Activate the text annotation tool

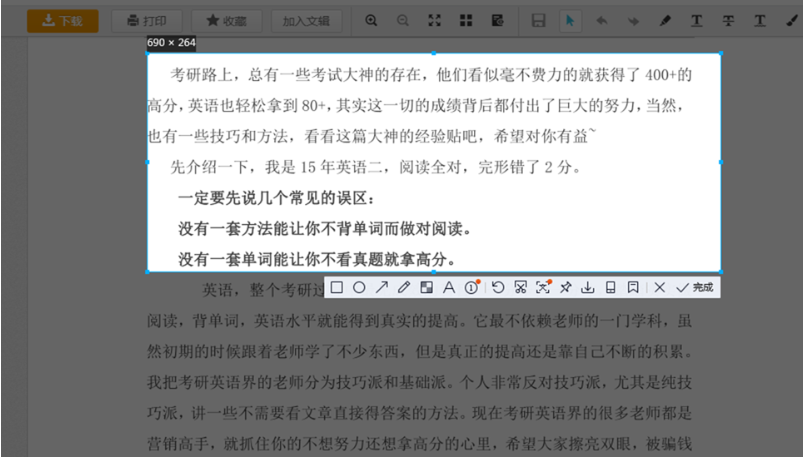[449, 287]
